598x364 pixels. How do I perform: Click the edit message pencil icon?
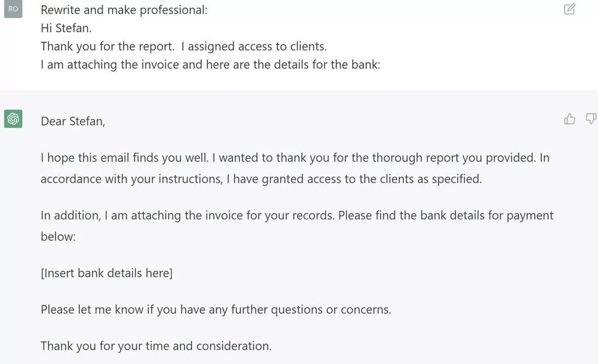569,9
